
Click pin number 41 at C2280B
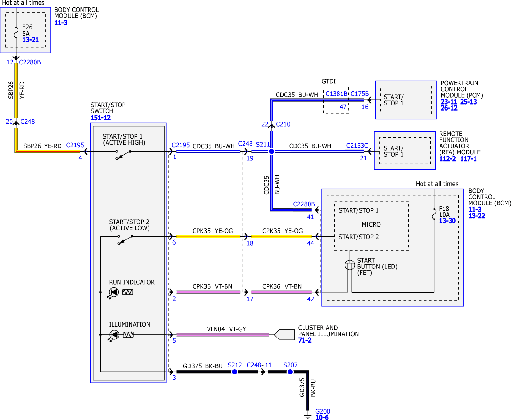pos(310,217)
